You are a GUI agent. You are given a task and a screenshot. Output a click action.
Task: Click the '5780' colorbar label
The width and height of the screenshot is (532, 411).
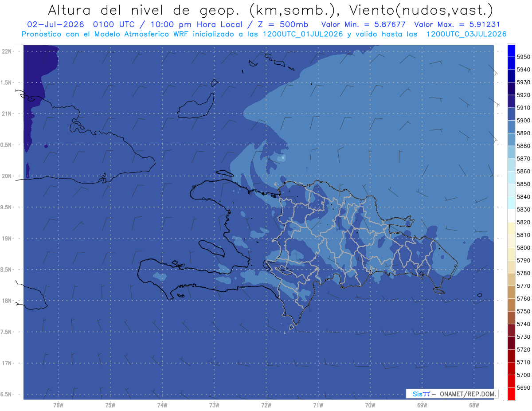pos(524,273)
